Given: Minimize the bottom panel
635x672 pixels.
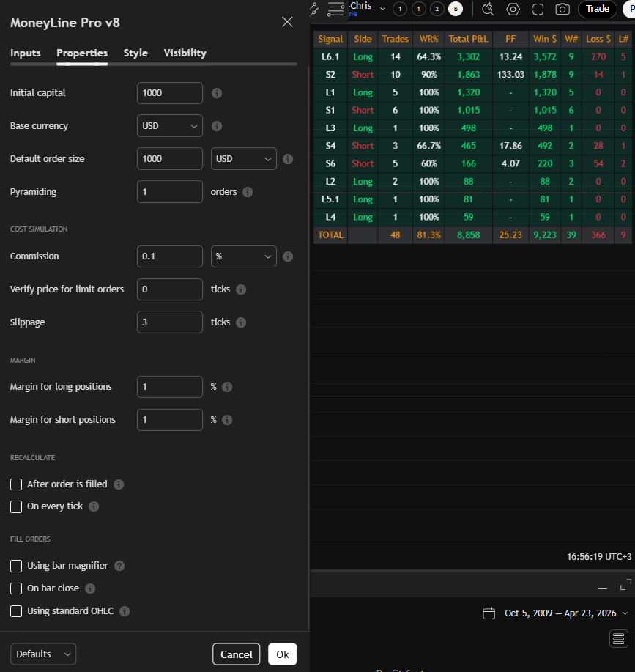Looking at the screenshot, I should [603, 588].
